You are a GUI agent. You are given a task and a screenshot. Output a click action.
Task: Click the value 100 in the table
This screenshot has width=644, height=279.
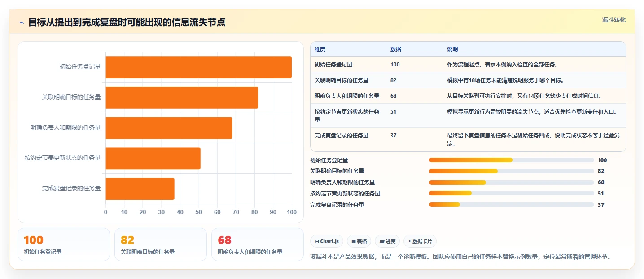point(395,65)
